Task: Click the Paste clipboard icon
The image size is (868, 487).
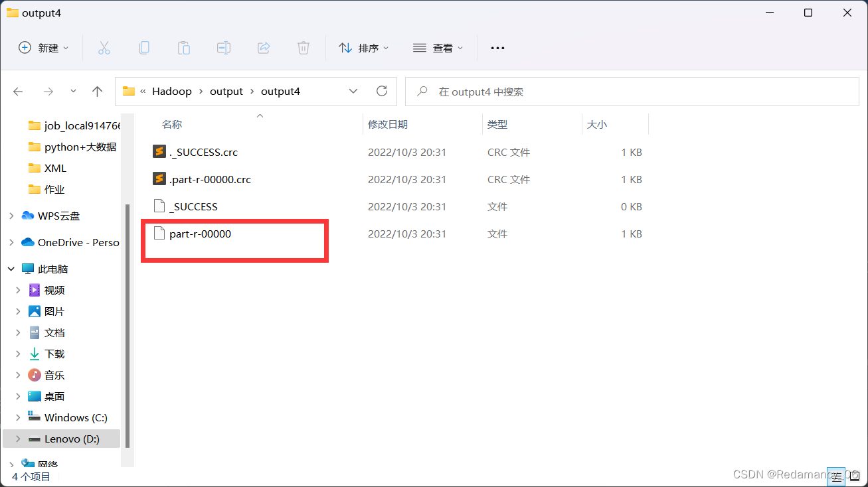Action: pos(183,48)
